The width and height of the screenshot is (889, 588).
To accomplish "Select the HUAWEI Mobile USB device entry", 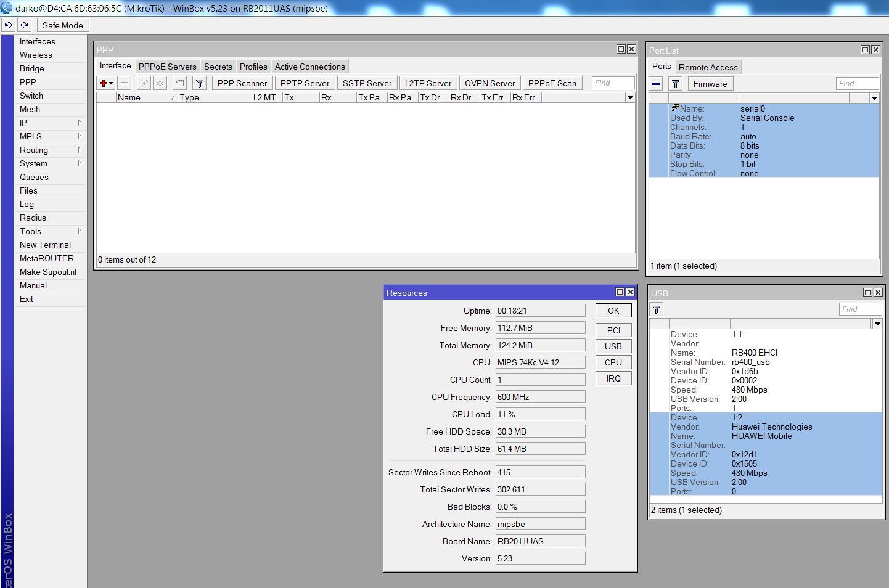I will [766, 454].
